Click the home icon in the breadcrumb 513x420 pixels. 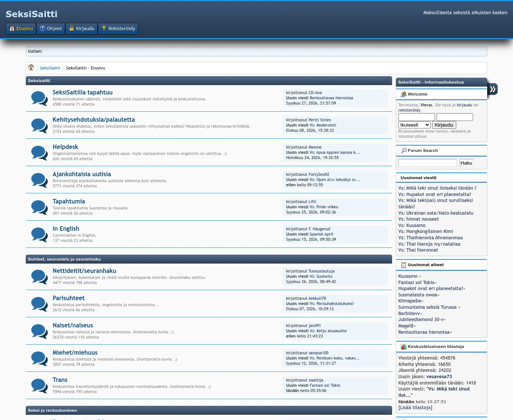point(31,67)
